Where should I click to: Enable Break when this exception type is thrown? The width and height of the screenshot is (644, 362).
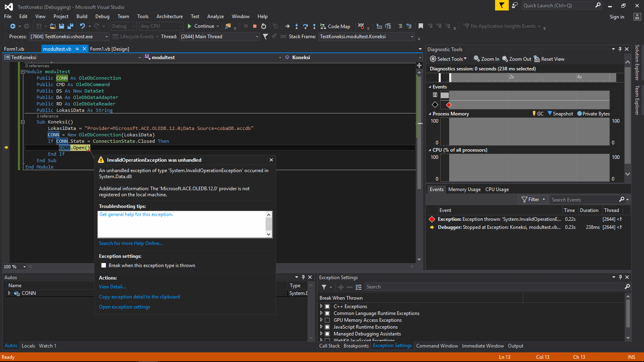point(104,265)
